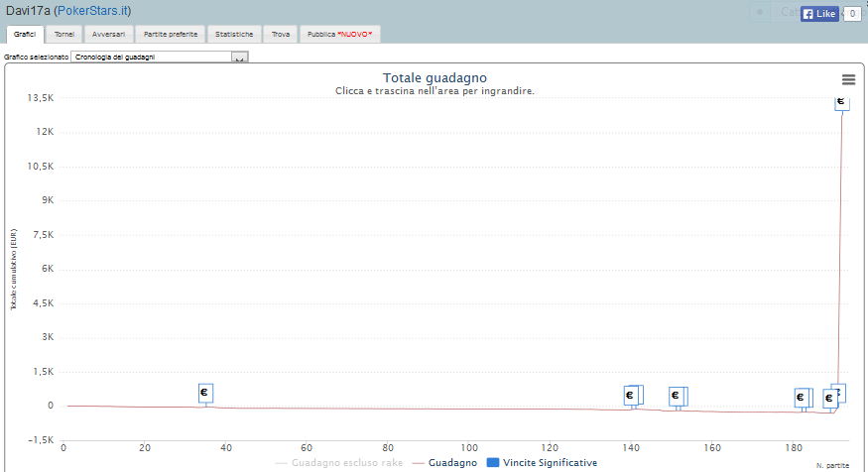The width and height of the screenshot is (868, 472).
Task: Click the euro flag at the chart peak
Action: 841,101
